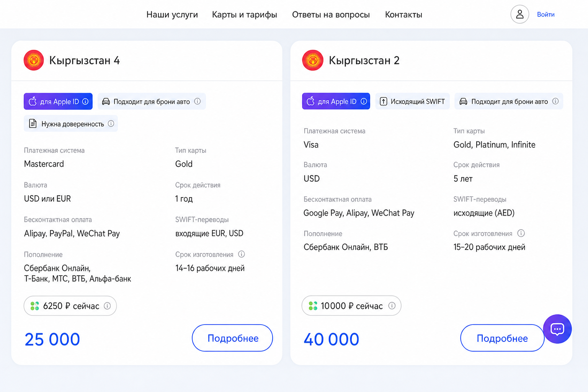588x392 pixels.
Task: Go to 'Карты и тарифы' section
Action: (x=245, y=15)
